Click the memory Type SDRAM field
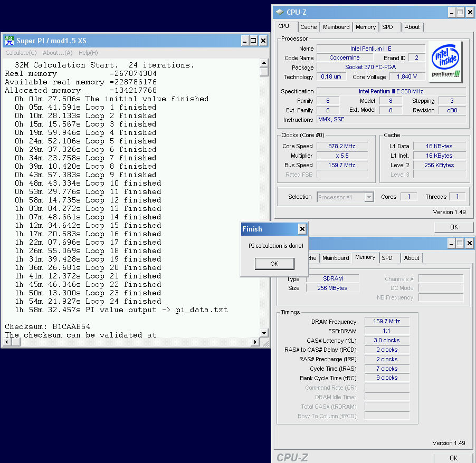The height and width of the screenshot is (463, 476). coord(332,278)
